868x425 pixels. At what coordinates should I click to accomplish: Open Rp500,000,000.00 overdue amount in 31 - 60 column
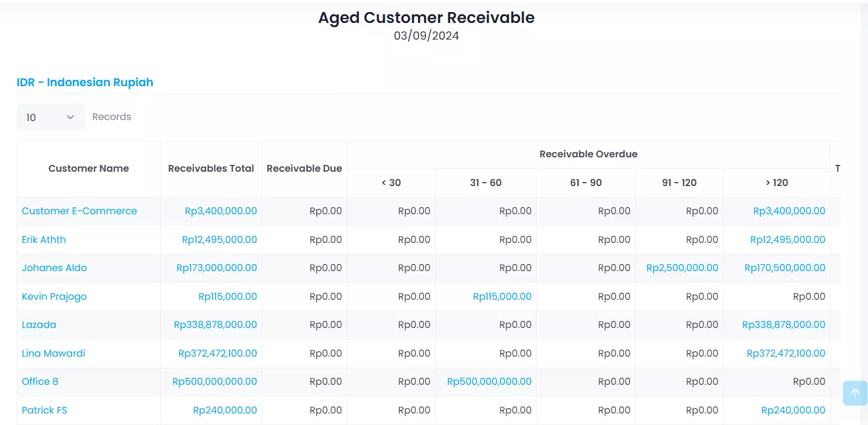click(x=489, y=381)
